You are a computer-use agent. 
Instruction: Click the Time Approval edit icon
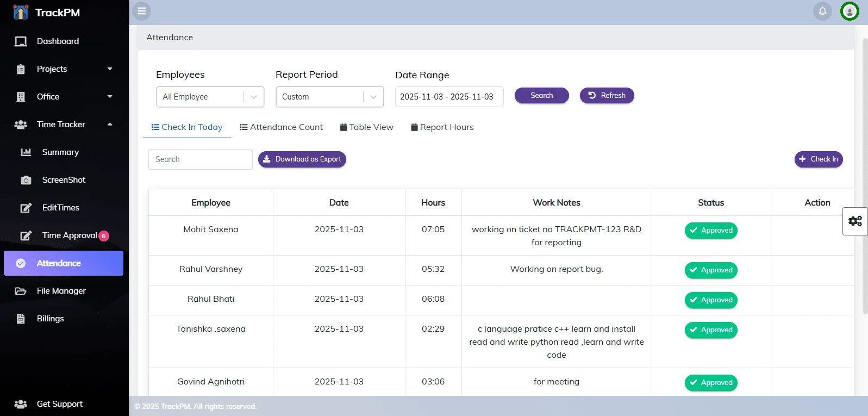(x=26, y=235)
